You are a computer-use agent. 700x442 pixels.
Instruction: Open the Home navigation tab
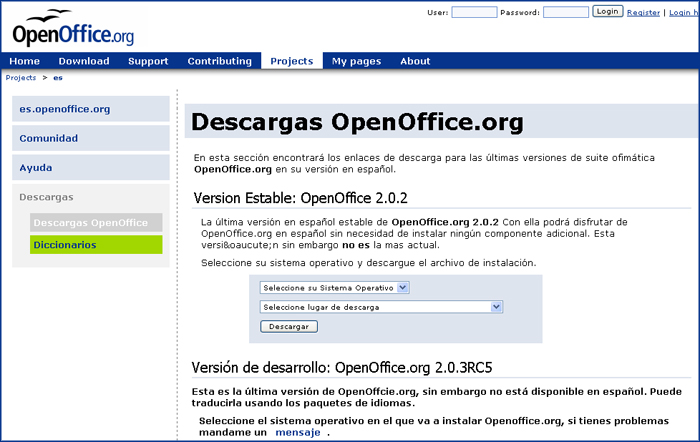24,61
